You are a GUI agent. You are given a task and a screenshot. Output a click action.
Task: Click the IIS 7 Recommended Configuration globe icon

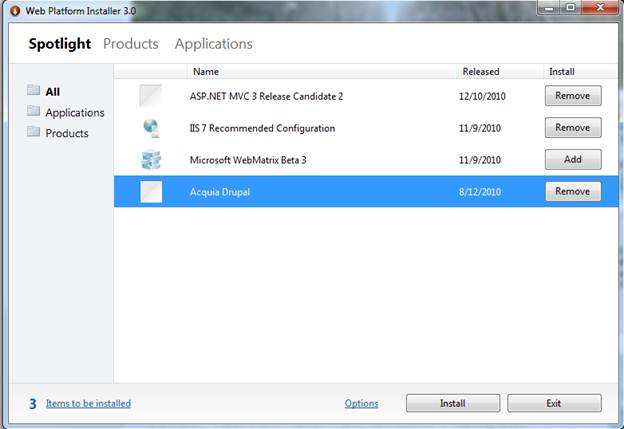[x=151, y=128]
